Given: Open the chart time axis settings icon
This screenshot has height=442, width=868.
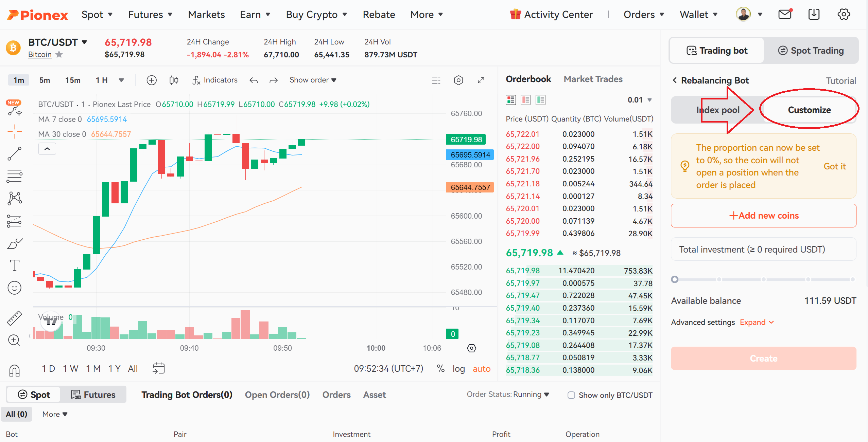Looking at the screenshot, I should pyautogui.click(x=471, y=348).
